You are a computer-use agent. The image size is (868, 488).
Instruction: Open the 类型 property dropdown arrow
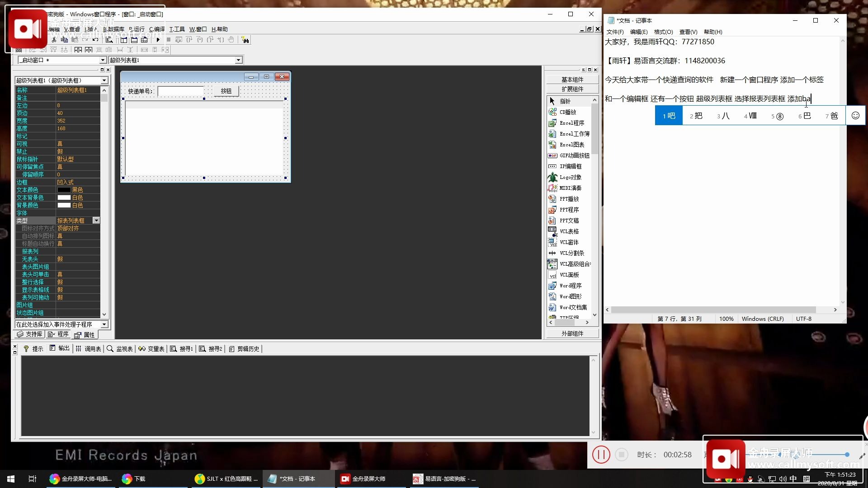tap(96, 221)
